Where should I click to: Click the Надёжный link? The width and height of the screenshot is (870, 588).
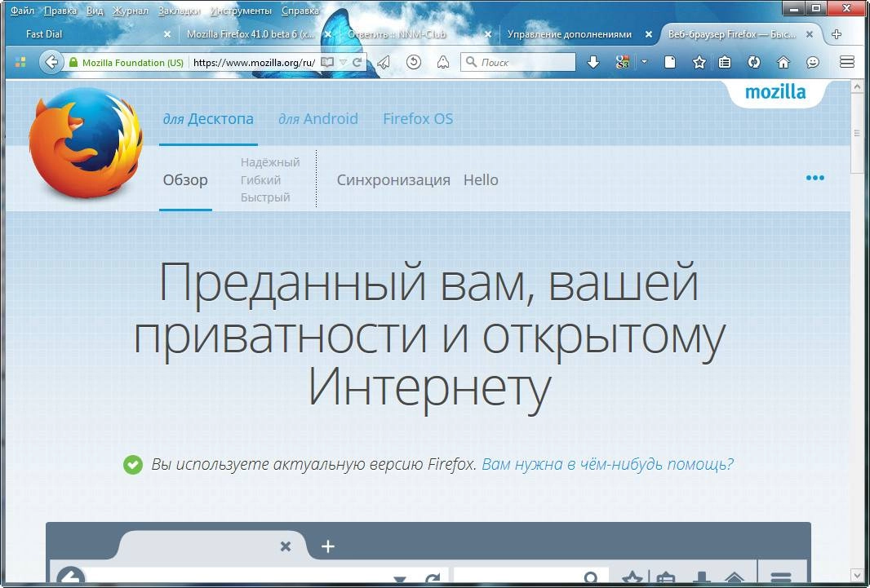270,162
